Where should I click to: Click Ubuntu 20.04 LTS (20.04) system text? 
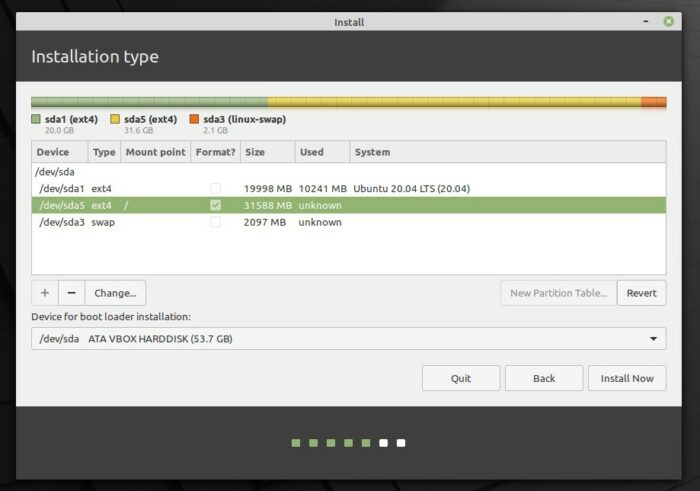coord(412,188)
